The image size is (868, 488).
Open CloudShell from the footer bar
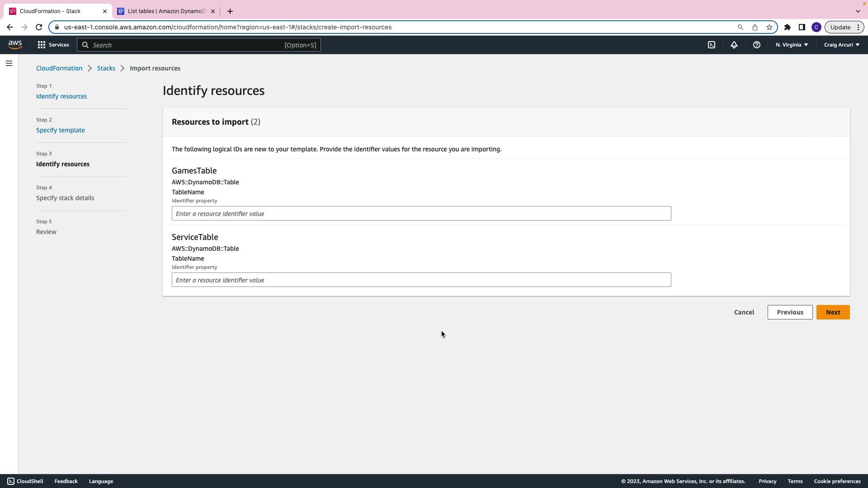pos(25,481)
